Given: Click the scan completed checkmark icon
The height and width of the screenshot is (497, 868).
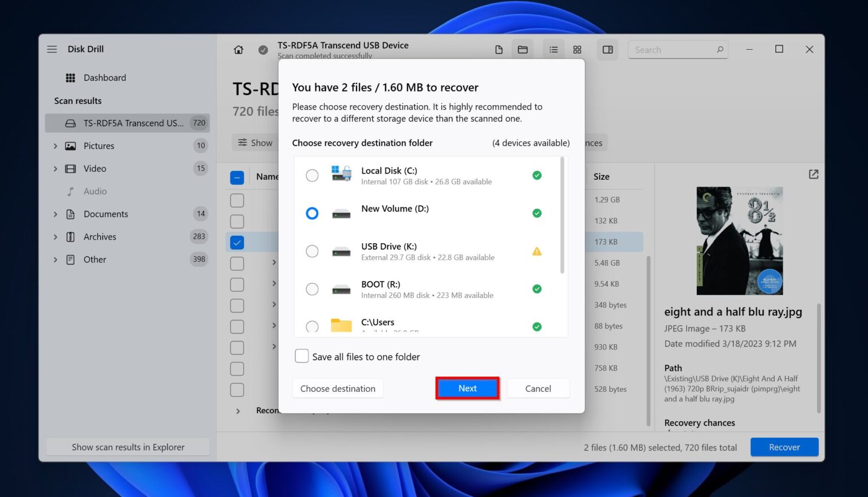Looking at the screenshot, I should coord(263,49).
